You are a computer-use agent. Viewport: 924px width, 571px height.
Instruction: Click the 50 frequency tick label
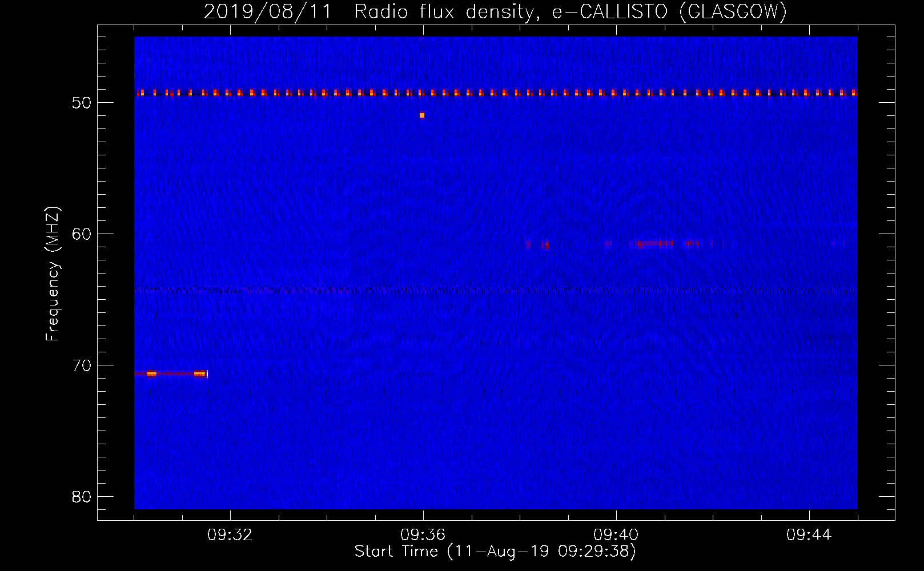(x=82, y=103)
